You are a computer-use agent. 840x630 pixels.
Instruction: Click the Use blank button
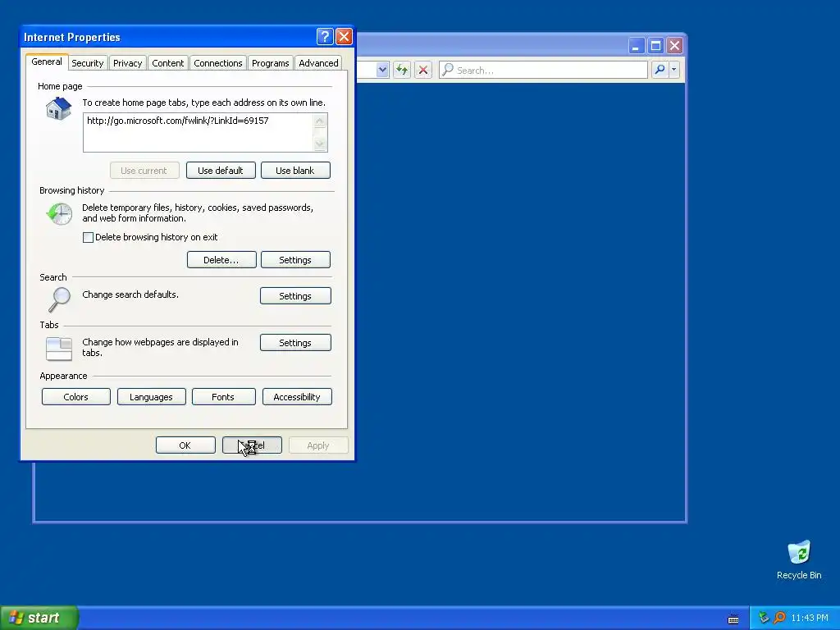pyautogui.click(x=295, y=171)
